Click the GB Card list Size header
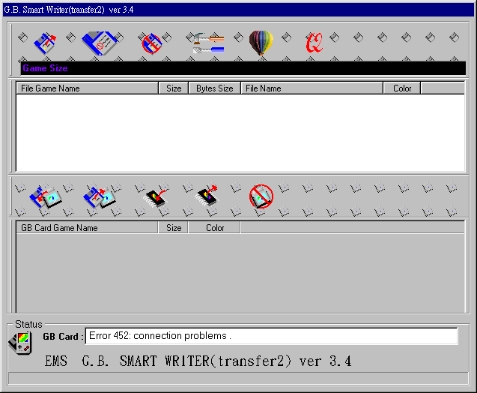The height and width of the screenshot is (393, 477). [x=173, y=228]
